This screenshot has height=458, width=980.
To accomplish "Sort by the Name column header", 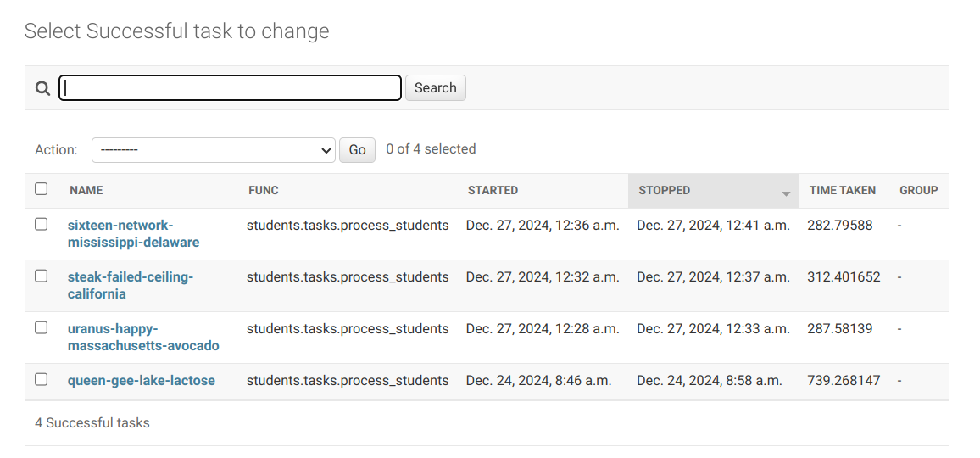I will point(86,190).
